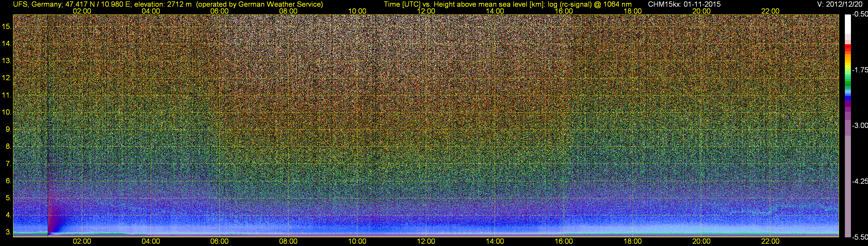868x246 pixels.
Task: Click the 5. km height axis label
Action: (8, 198)
